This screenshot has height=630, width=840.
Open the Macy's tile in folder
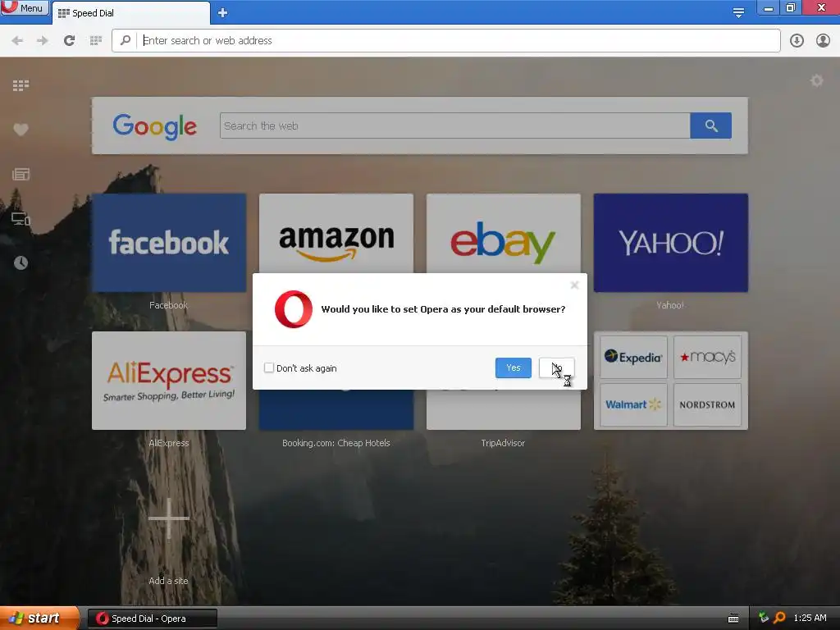pyautogui.click(x=707, y=358)
